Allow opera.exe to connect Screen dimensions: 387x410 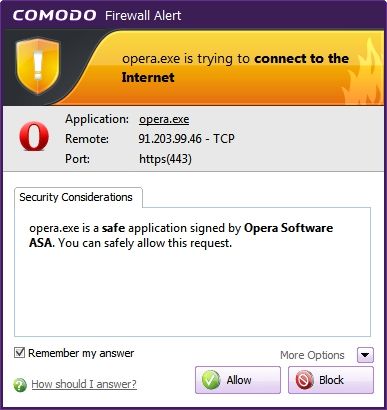(238, 380)
